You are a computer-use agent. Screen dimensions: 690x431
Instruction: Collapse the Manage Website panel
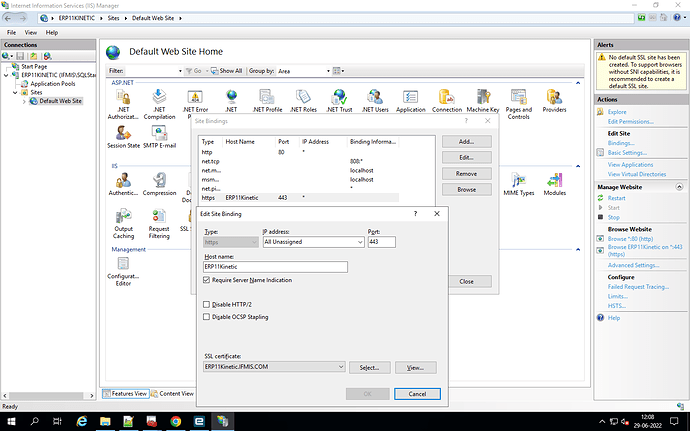[679, 187]
